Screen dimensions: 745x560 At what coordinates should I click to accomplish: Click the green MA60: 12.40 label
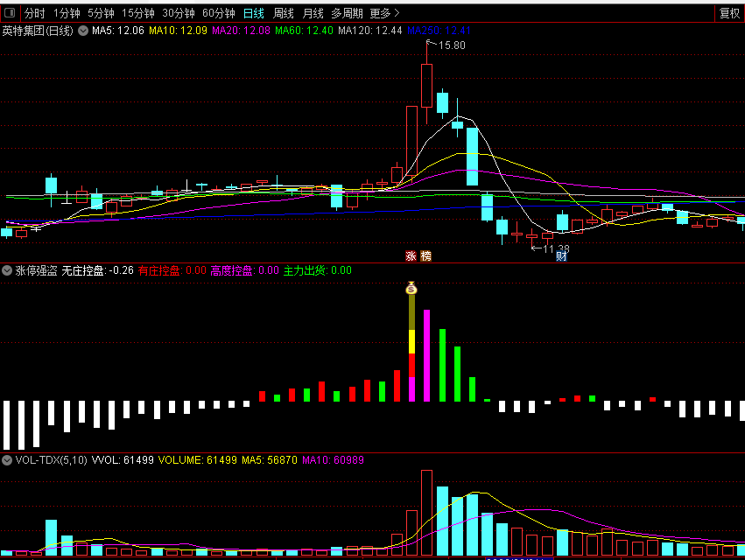click(304, 31)
